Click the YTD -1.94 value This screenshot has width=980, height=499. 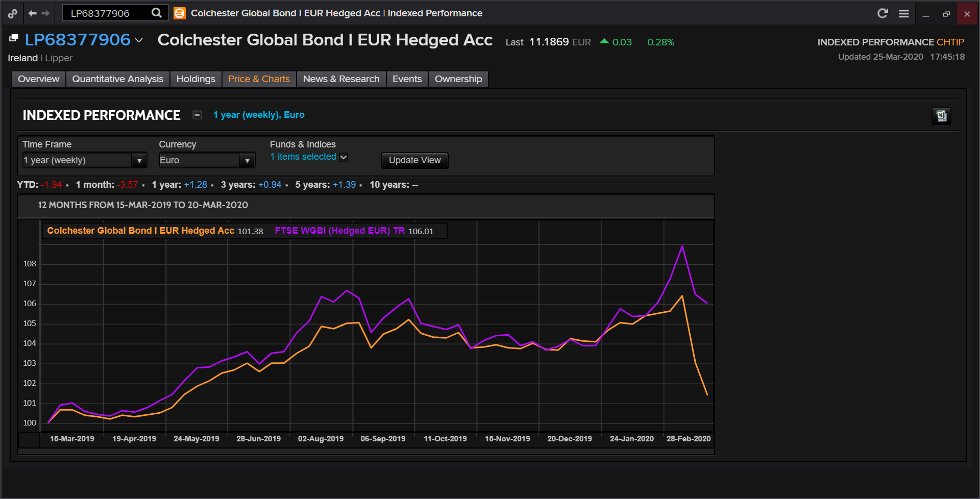coord(52,185)
